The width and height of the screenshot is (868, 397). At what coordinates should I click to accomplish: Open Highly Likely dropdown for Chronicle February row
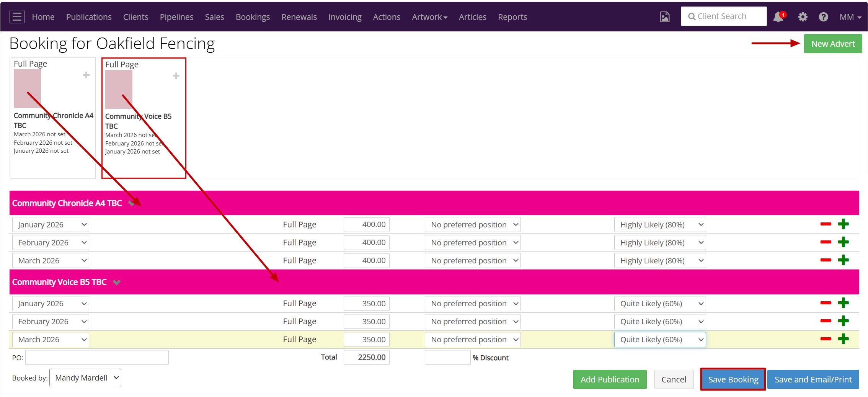coord(660,243)
